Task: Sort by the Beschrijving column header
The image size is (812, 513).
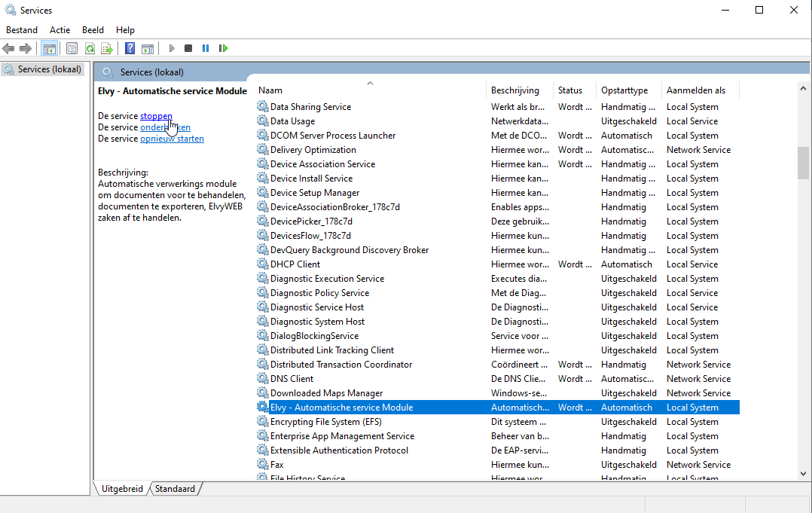Action: (520, 90)
